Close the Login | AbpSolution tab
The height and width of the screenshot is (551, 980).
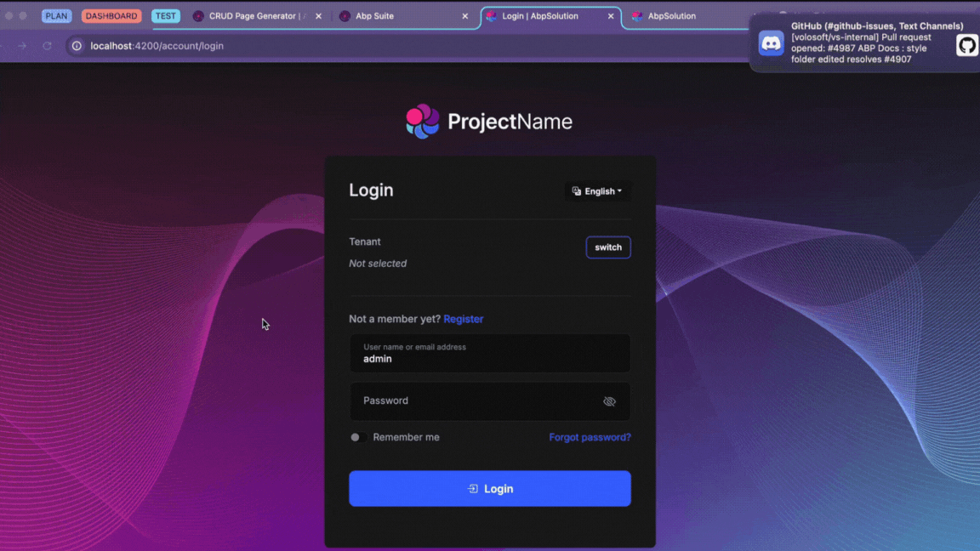pos(611,16)
